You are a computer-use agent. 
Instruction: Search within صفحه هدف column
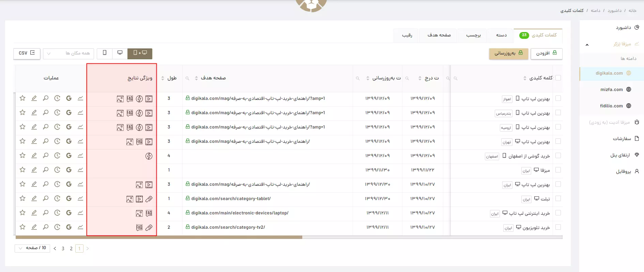tap(187, 78)
